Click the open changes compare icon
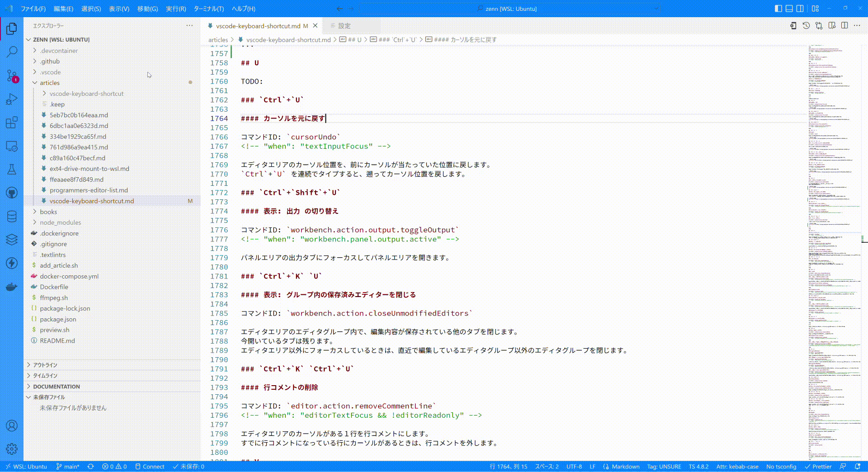This screenshot has height=472, width=868. 819,26
